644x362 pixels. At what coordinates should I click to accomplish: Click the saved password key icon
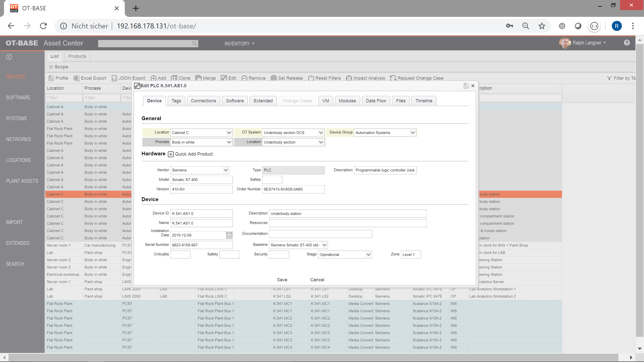[509, 26]
